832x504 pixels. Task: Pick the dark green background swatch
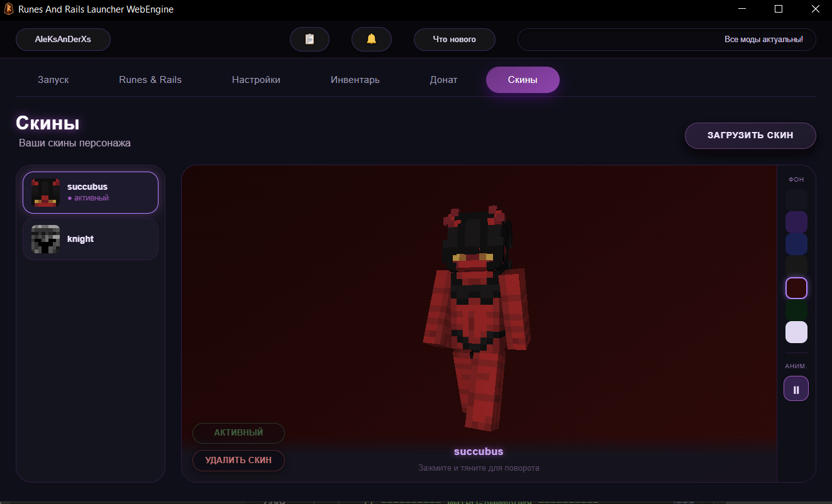(x=796, y=310)
